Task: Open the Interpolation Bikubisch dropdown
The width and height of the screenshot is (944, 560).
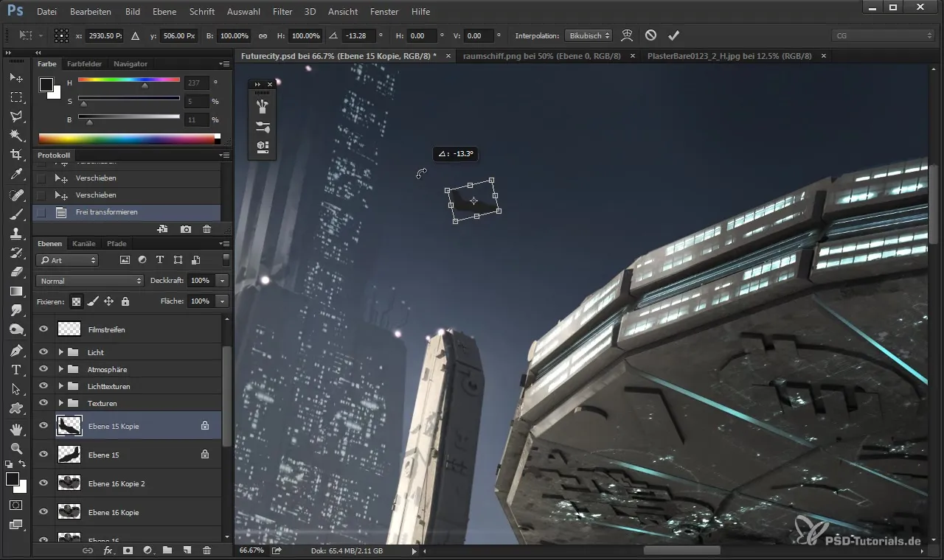Action: 589,35
